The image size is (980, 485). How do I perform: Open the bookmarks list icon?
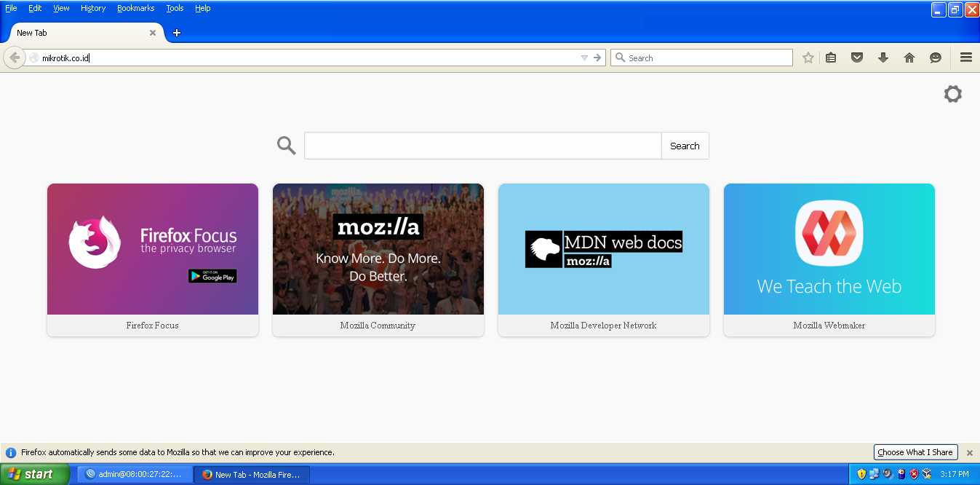click(831, 58)
